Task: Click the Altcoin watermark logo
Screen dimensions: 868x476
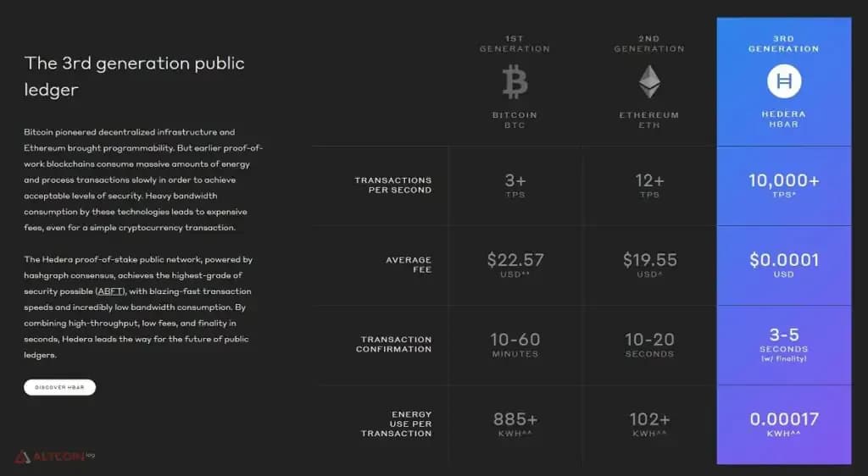Action: 55,457
